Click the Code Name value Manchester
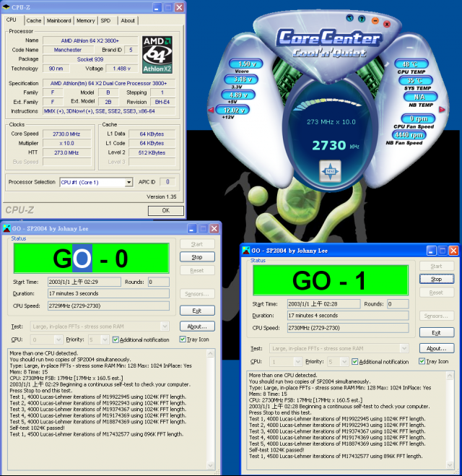This screenshot has height=476, width=462. point(68,50)
